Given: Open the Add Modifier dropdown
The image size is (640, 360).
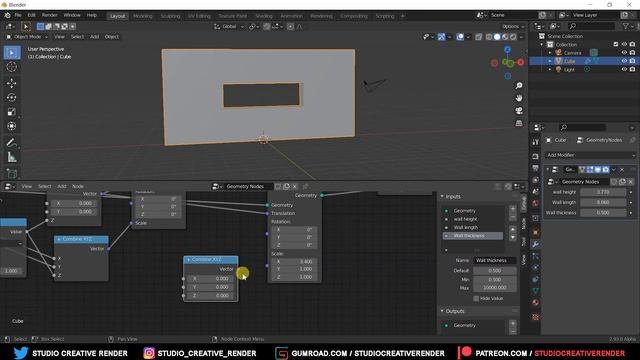Looking at the screenshot, I should (590, 155).
